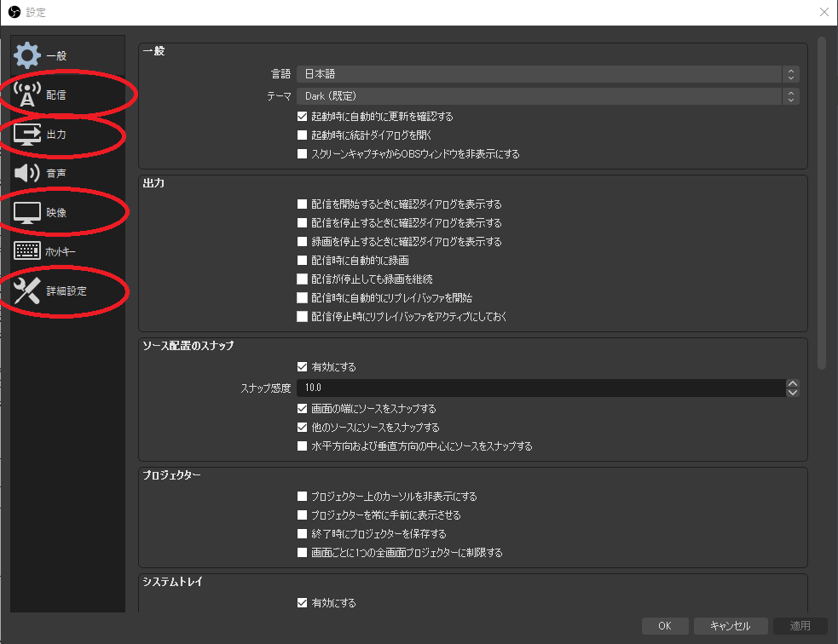The image size is (838, 644).
Task: Check 配信時に自動的に録画
Action: coord(302,260)
